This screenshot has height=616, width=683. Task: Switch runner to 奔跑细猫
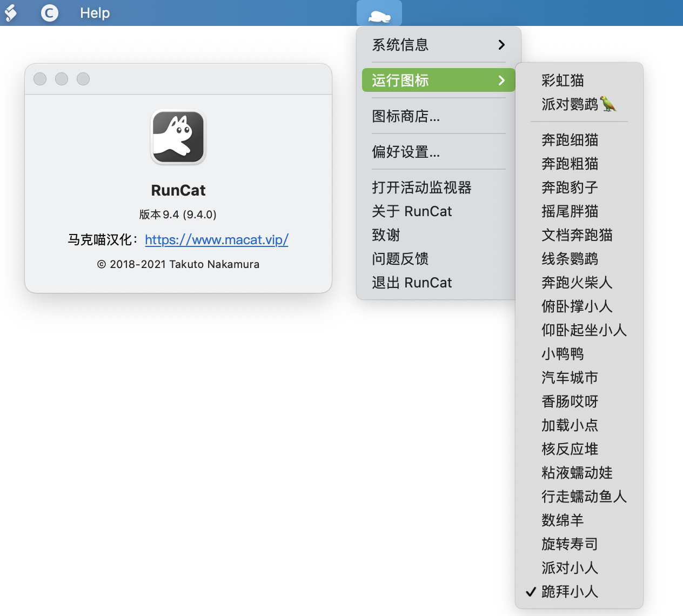pos(570,140)
